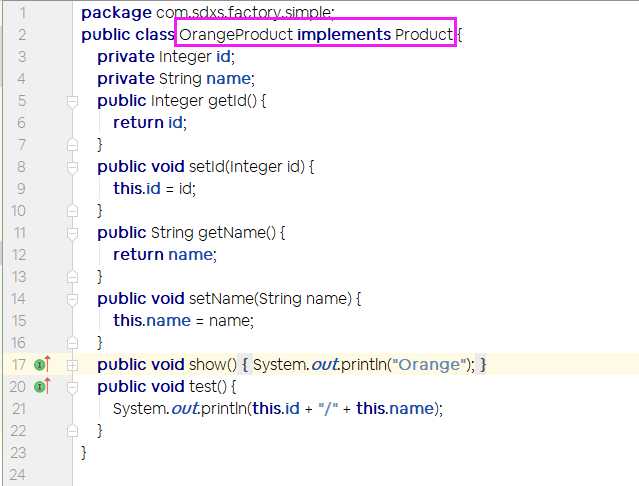Expand the folded show() method
This screenshot has width=639, height=486.
pos(72,365)
